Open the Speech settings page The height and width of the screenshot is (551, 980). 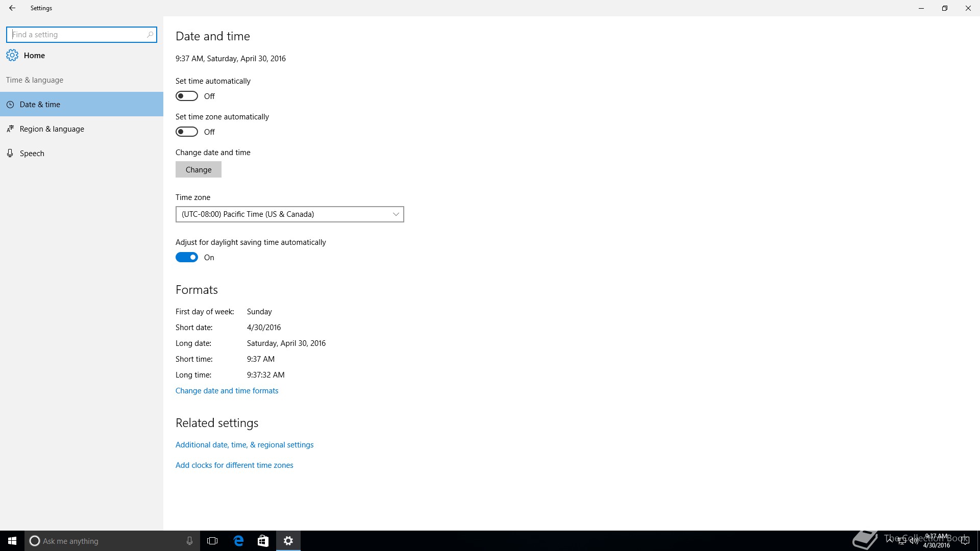32,154
